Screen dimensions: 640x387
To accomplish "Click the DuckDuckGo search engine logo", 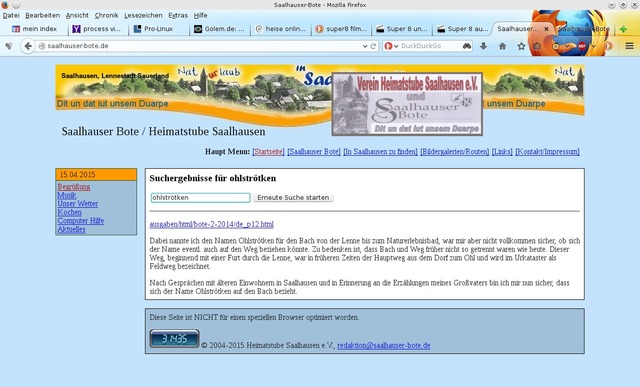I will [x=388, y=46].
